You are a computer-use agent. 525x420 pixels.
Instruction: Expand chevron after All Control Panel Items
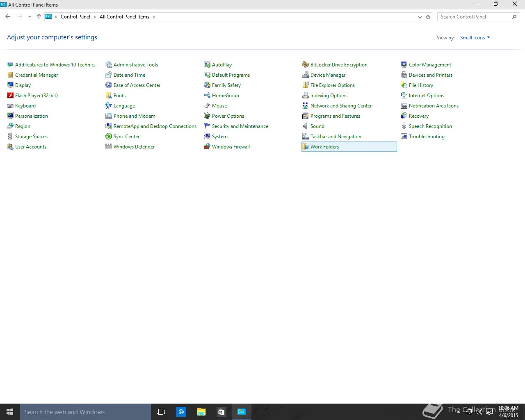click(154, 17)
